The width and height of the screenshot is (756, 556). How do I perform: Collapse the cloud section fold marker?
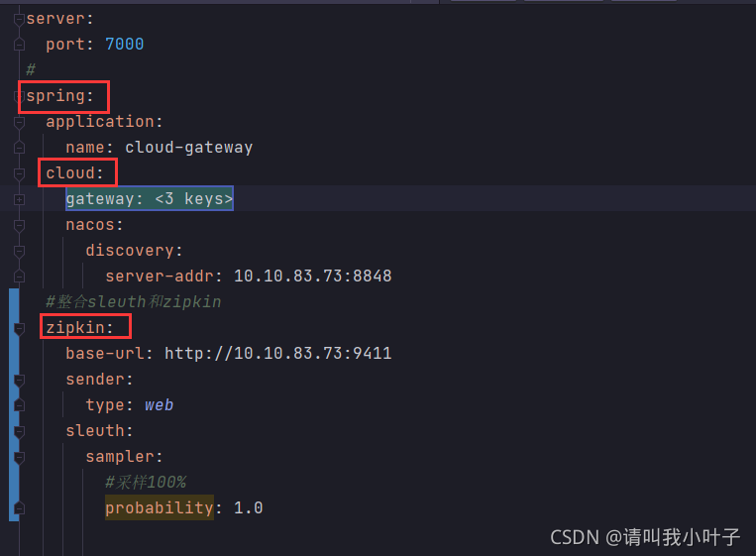19,173
